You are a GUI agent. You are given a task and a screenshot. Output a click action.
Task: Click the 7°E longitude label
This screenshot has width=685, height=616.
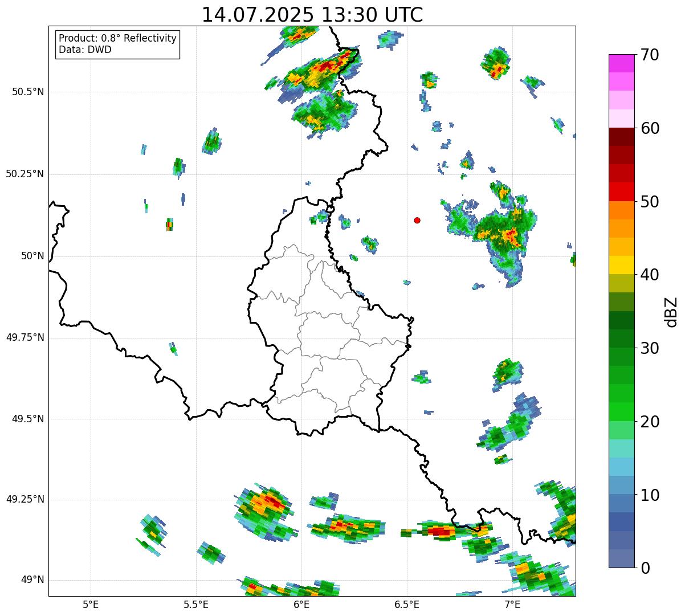coord(512,604)
